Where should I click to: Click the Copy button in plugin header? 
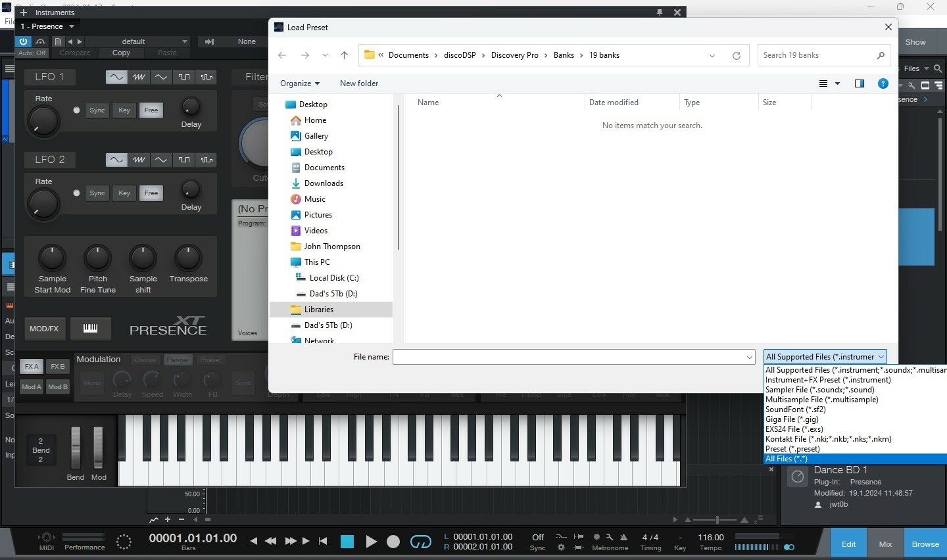121,53
